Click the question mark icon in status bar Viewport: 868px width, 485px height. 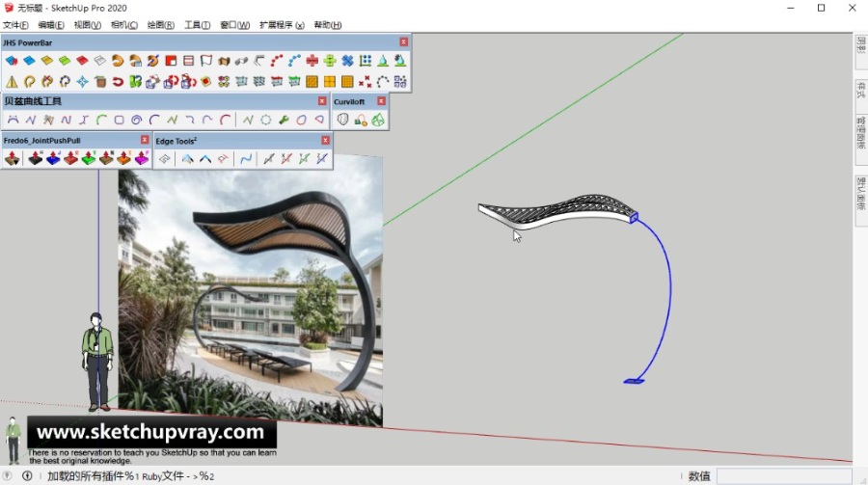7,475
